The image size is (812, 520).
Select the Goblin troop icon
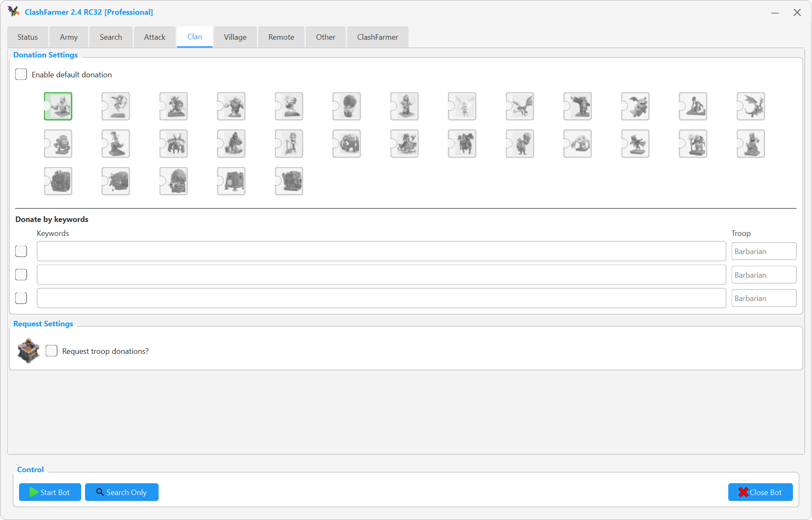(173, 106)
